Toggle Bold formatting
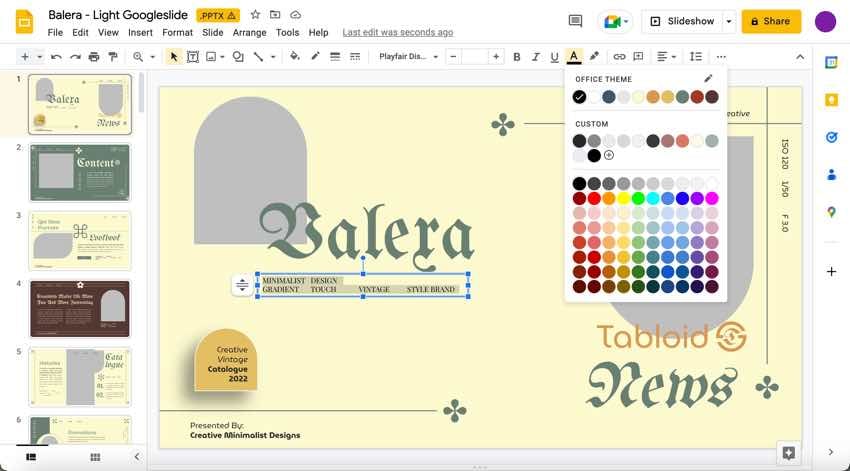The image size is (850, 471). 517,57
